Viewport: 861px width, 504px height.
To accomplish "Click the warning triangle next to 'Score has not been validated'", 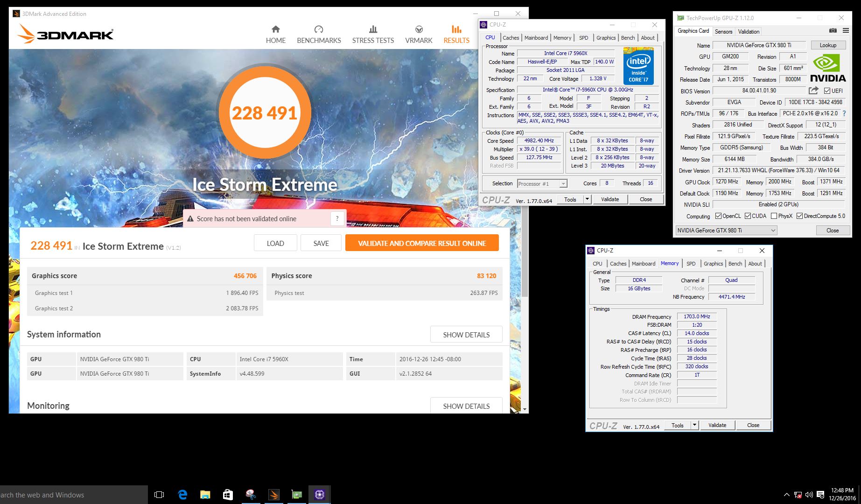I will (190, 219).
